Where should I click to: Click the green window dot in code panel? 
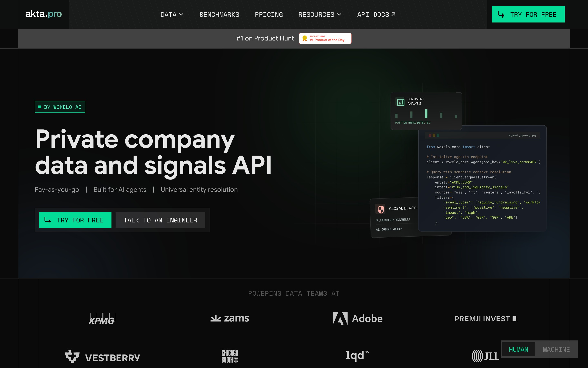pos(438,135)
